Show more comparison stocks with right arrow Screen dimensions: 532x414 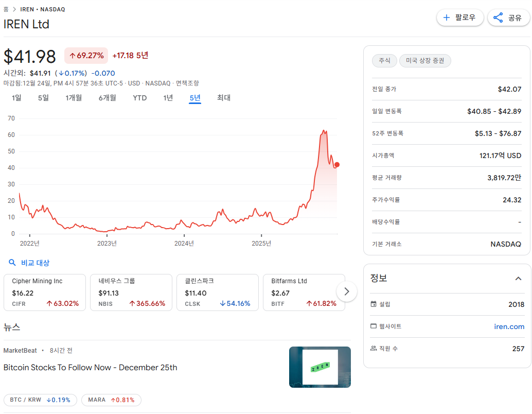tap(346, 291)
